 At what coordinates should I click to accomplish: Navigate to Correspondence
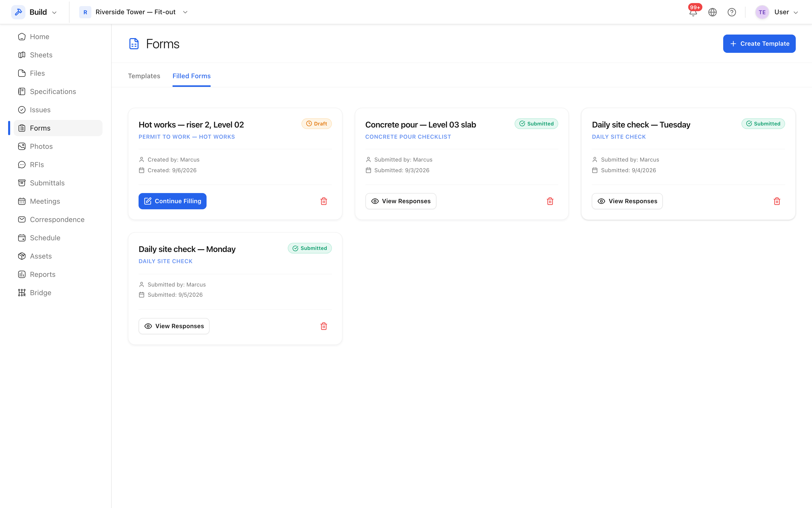pyautogui.click(x=58, y=219)
